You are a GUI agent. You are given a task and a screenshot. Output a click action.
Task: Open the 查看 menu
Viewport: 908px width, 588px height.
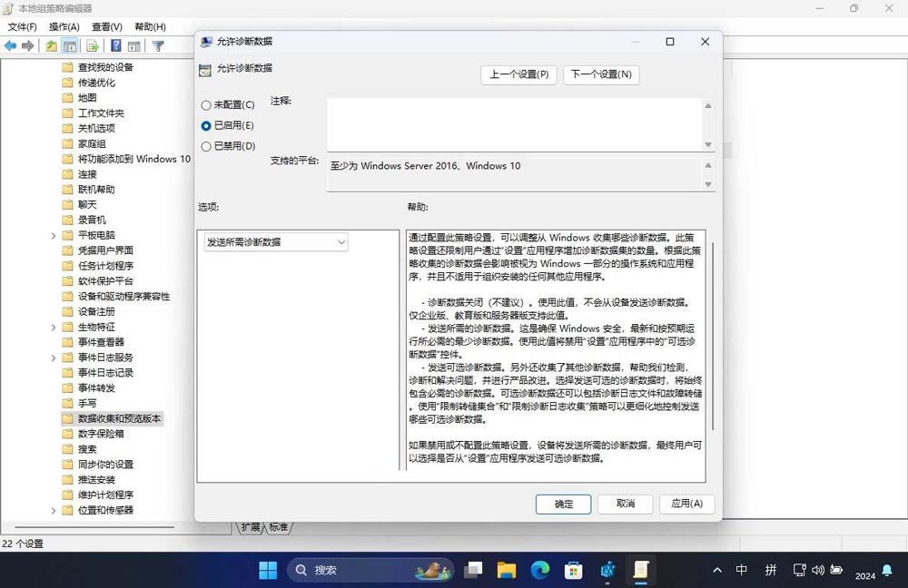(x=105, y=26)
